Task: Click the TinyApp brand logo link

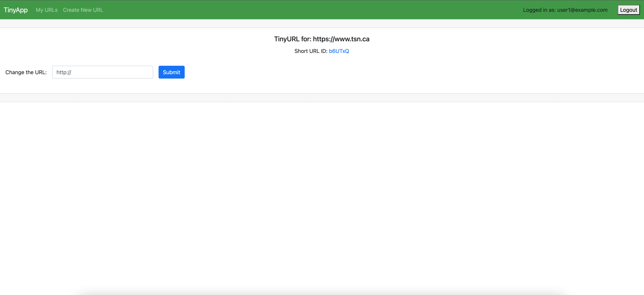Action: pos(16,10)
